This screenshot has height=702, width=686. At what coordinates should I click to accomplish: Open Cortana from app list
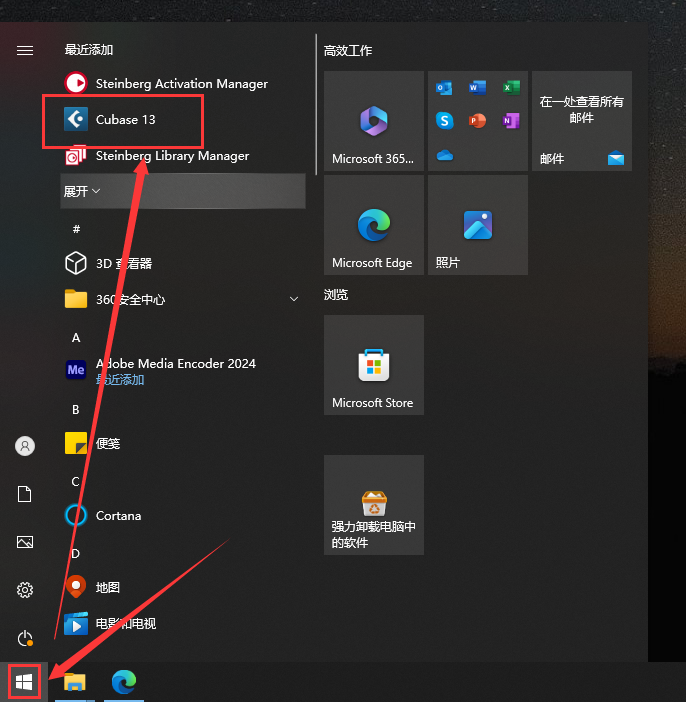point(117,516)
